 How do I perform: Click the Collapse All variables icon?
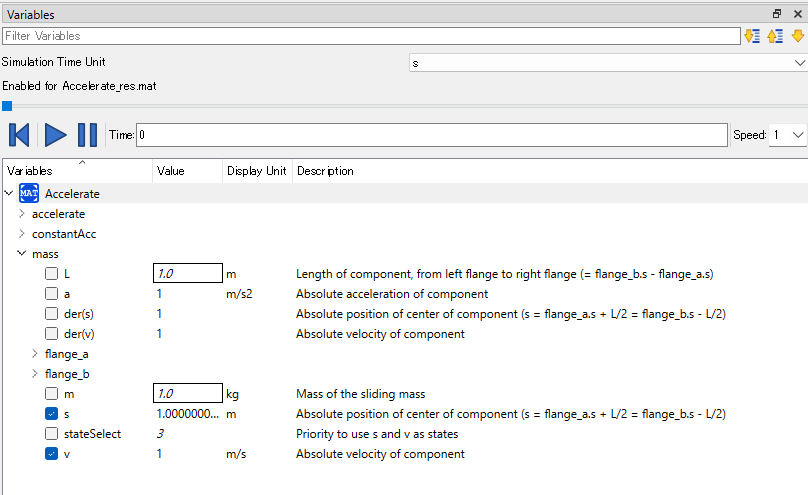(x=775, y=36)
